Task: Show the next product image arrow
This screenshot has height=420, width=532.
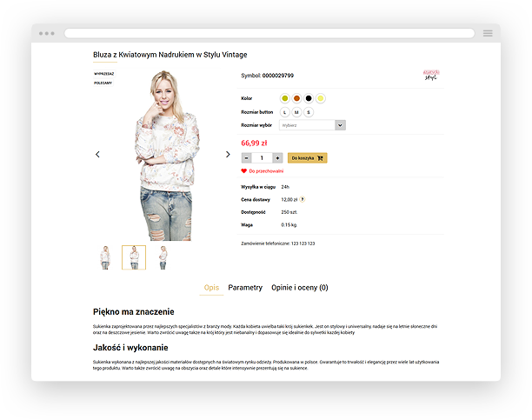Action: click(x=228, y=155)
